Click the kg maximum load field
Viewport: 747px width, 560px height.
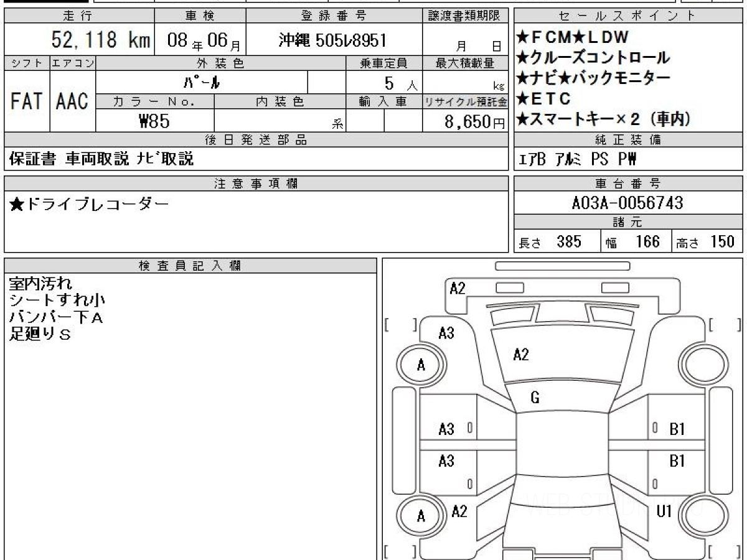tap(466, 82)
